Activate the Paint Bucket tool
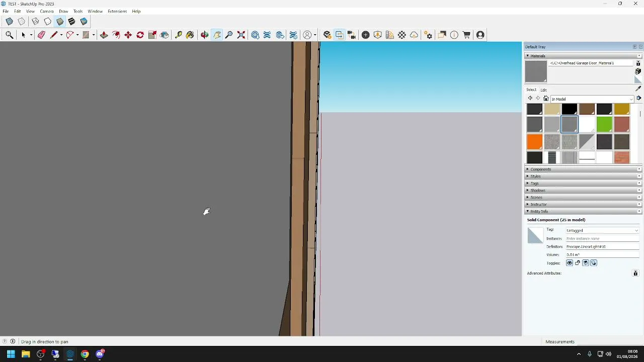 click(190, 35)
